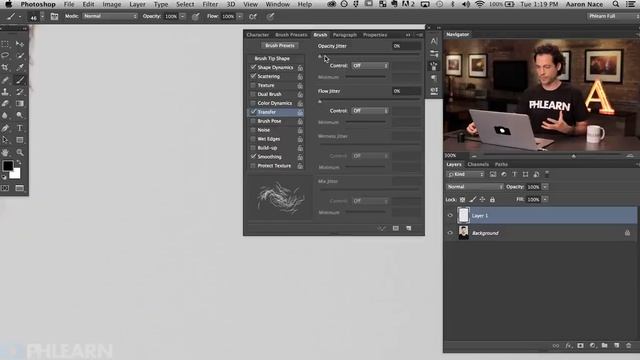Hide Layer 1 with its eye icon

pyautogui.click(x=450, y=216)
